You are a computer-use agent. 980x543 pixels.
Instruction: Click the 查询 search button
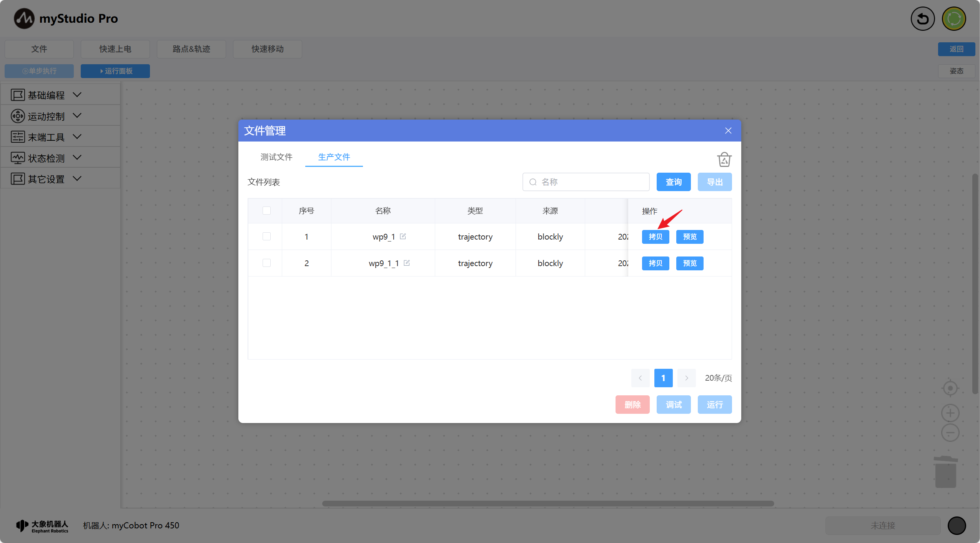point(673,182)
